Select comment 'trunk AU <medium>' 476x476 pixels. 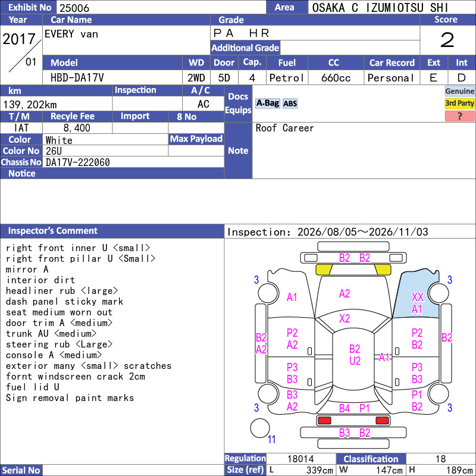click(x=51, y=334)
